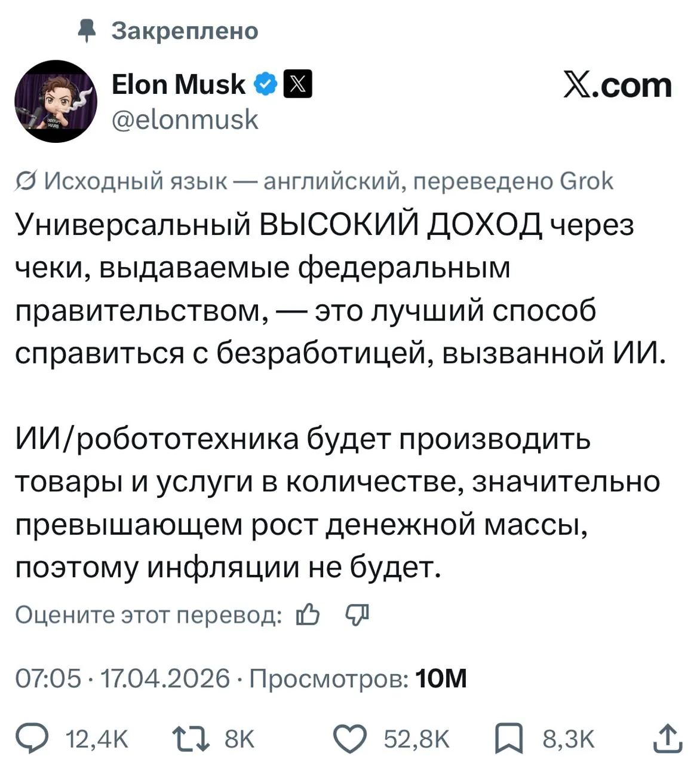Open Elon Musk's profile via avatar

click(57, 100)
